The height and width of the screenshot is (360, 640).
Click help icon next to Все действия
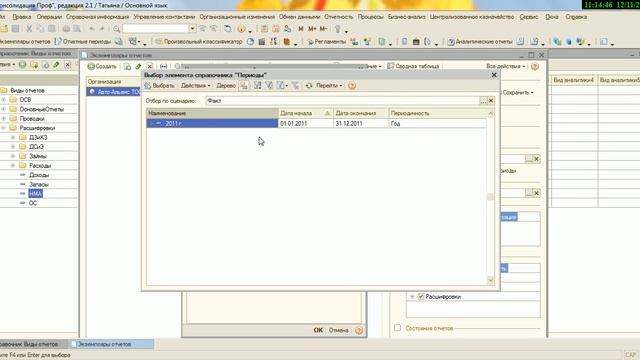click(535, 66)
